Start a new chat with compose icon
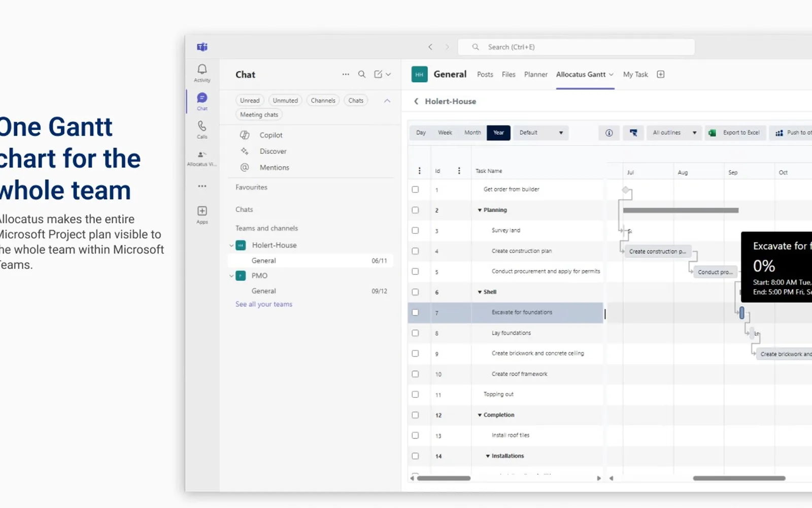This screenshot has width=812, height=508. (x=378, y=74)
